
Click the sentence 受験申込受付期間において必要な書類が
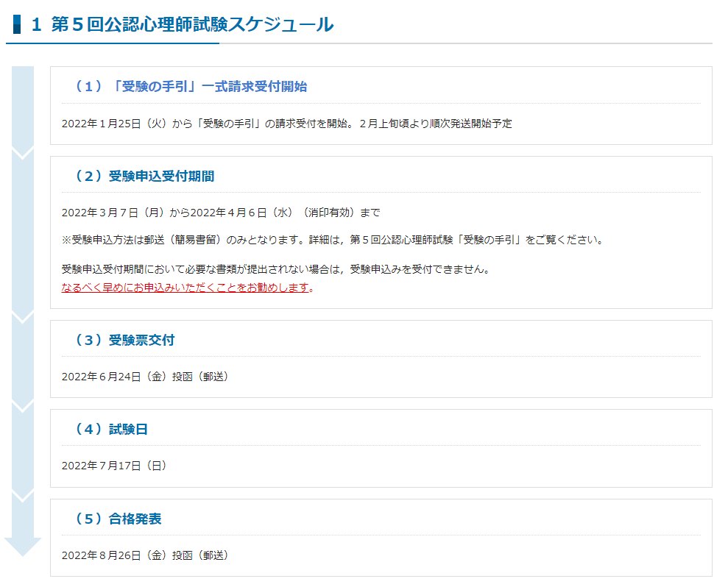276,269
